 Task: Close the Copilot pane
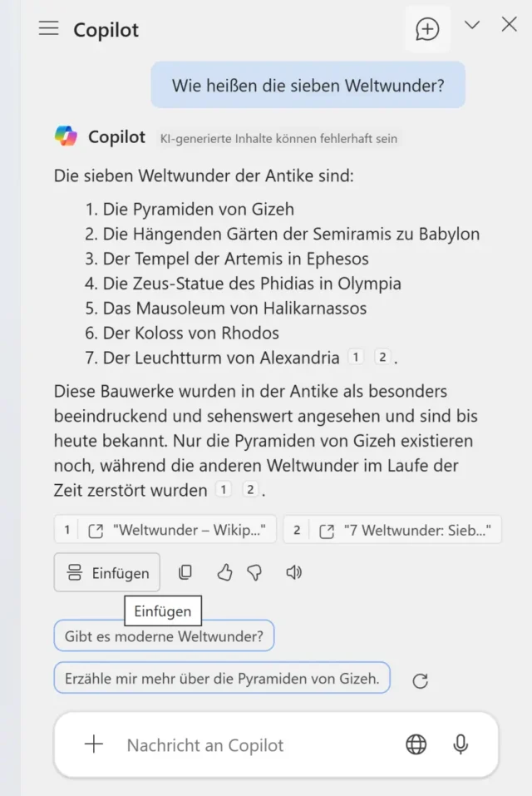510,25
